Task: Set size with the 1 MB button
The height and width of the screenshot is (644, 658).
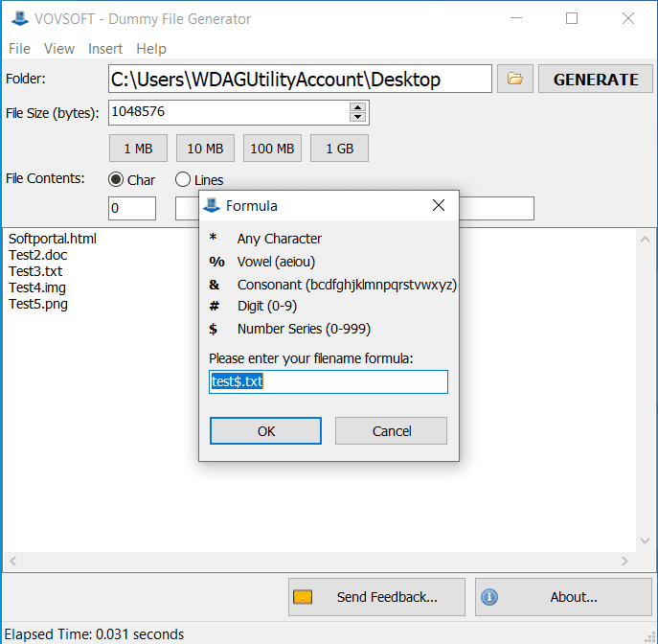Action: (x=138, y=149)
